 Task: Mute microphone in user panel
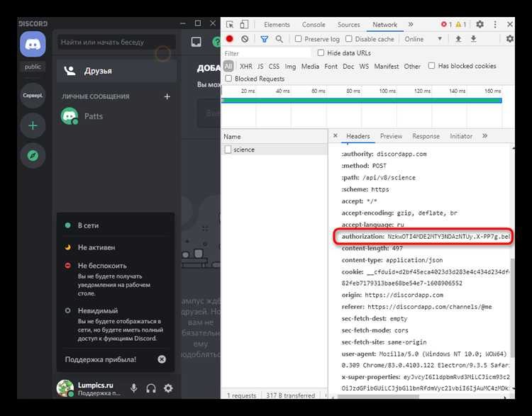134,388
